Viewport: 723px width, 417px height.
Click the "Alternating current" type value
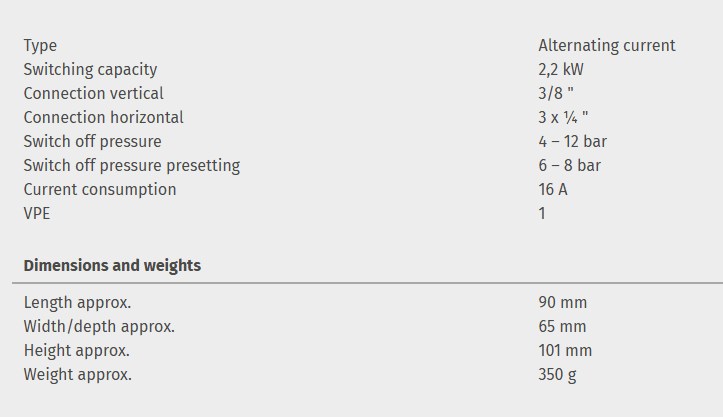tap(606, 45)
